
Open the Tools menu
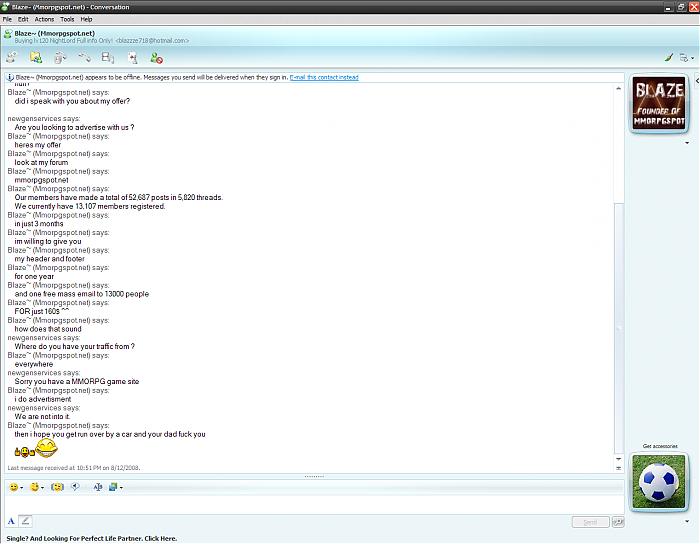point(67,19)
